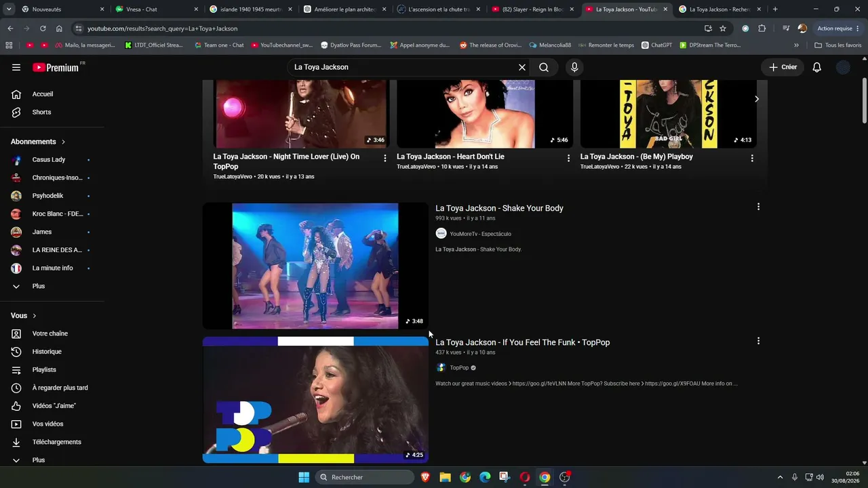
Task: Start voice search with the microphone
Action: (574, 67)
